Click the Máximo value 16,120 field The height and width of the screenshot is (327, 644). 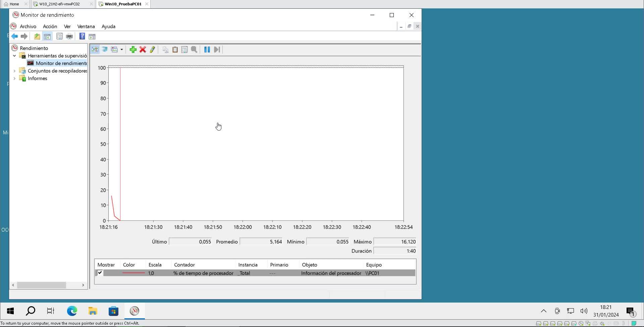pyautogui.click(x=395, y=242)
